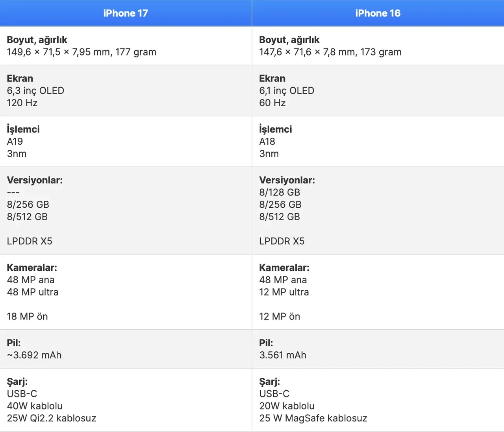
Task: Click the 25 W MagSafe kablosuz text
Action: pyautogui.click(x=313, y=418)
